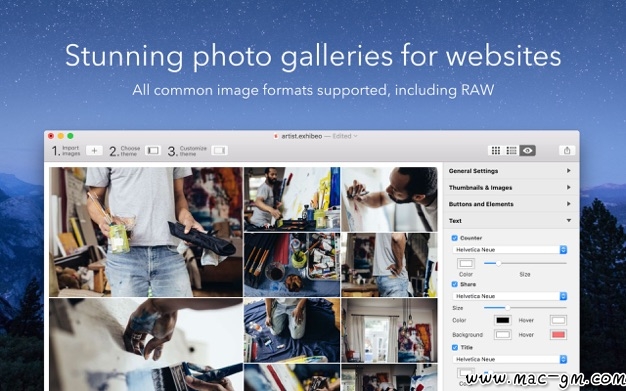Uncheck the Share checkbox

pos(454,284)
